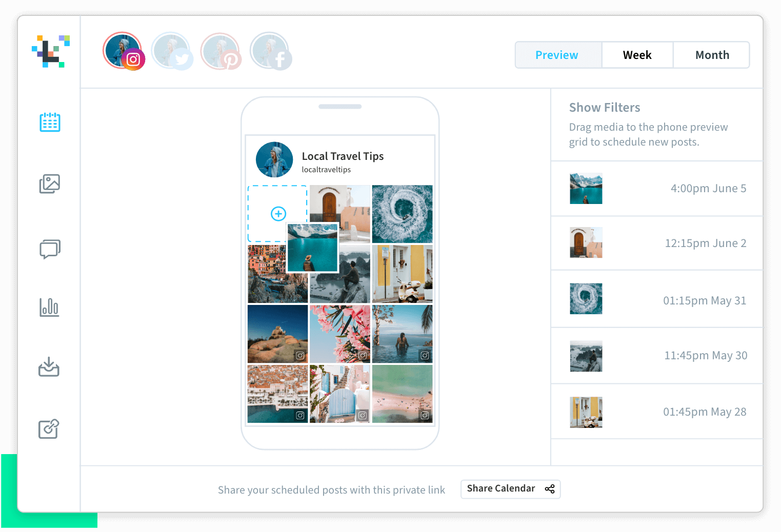Open the 01:45pm May 28 scheduled post

[x=657, y=412]
